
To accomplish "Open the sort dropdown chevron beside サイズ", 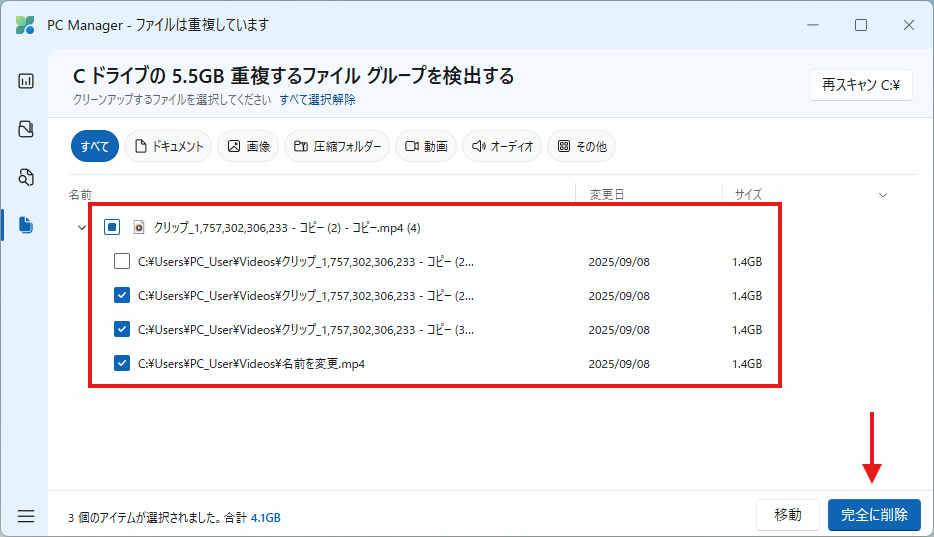I will coord(883,195).
